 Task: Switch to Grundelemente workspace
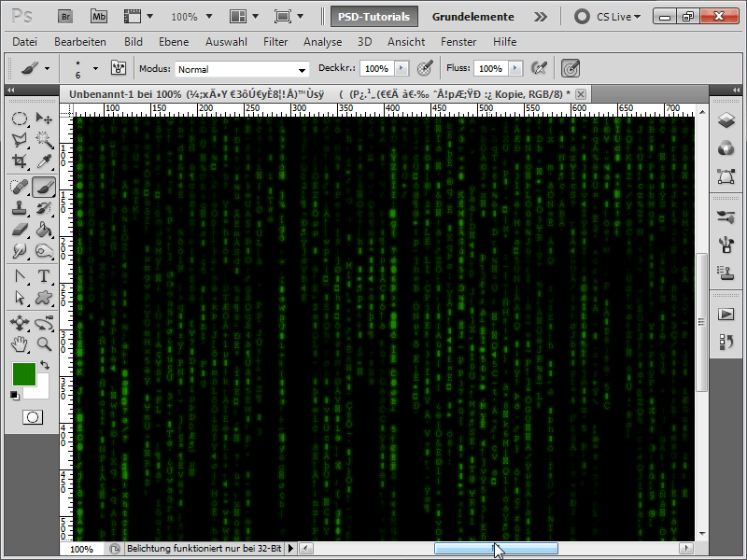point(473,17)
